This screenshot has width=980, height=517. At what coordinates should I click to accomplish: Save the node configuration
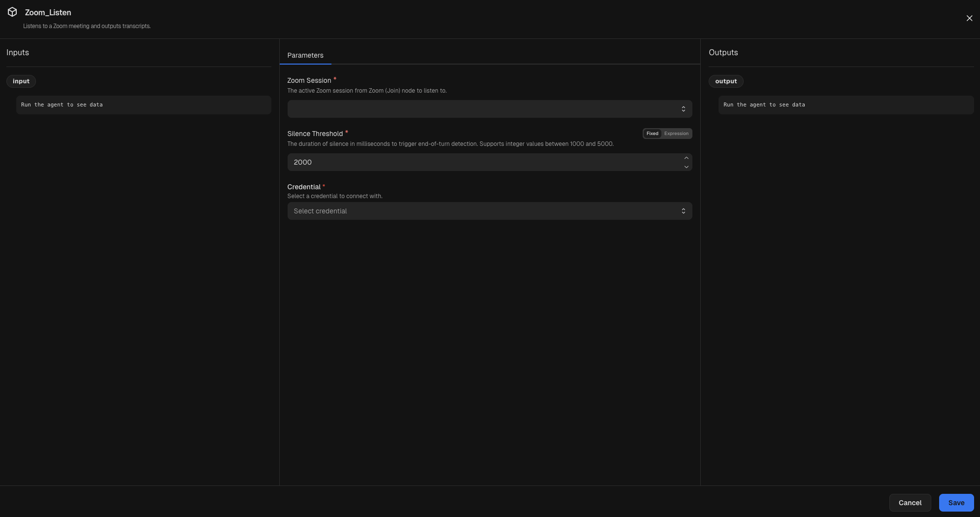[955, 502]
